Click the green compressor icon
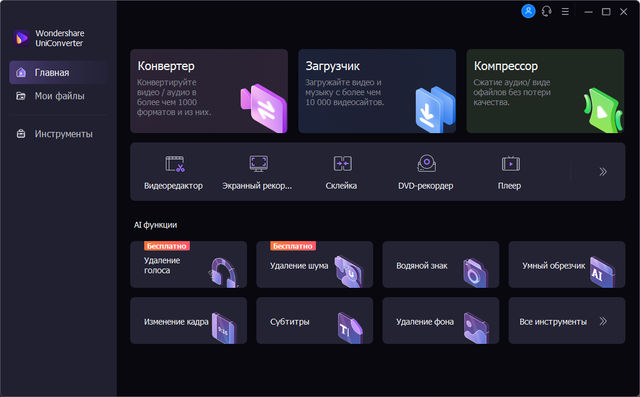The image size is (640, 397). (603, 110)
